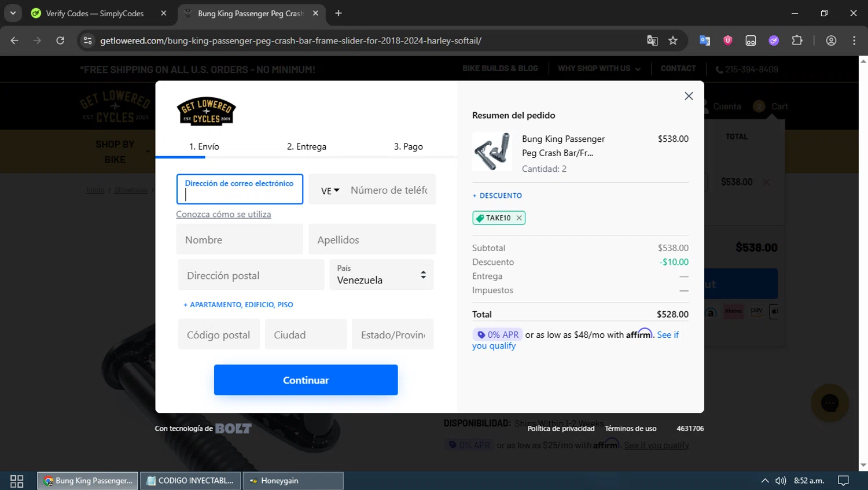The image size is (868, 490).
Task: Click the Get Lowered Cycles checkout logo
Action: pyautogui.click(x=207, y=111)
